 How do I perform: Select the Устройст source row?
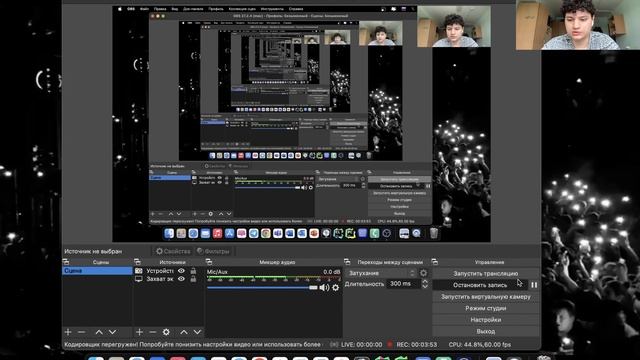[x=169, y=271]
